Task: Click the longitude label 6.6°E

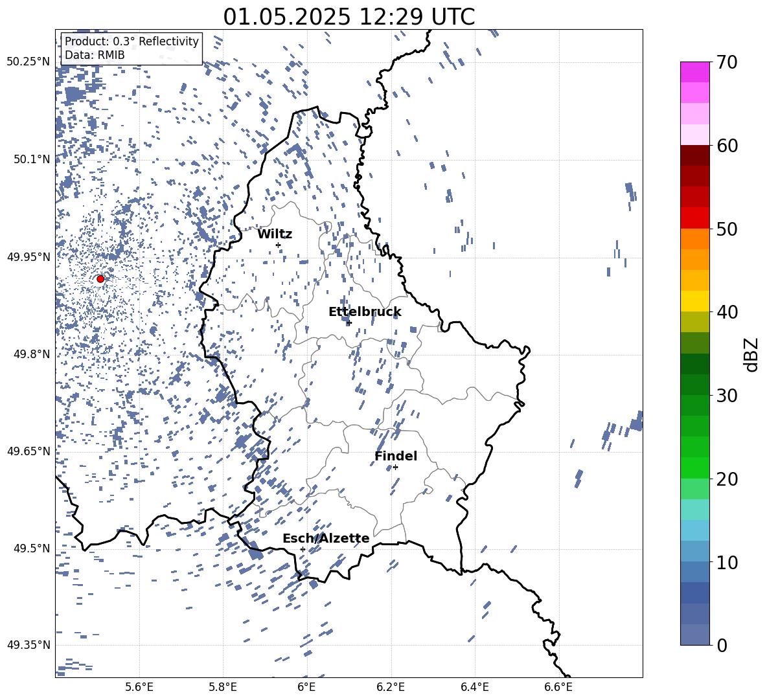Action: (558, 687)
